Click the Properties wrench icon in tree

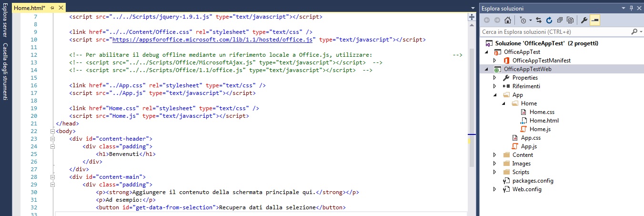(507, 78)
